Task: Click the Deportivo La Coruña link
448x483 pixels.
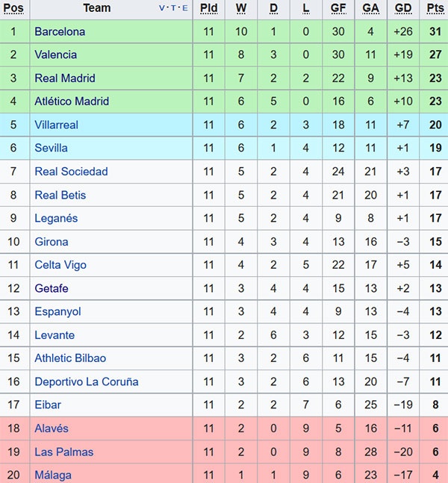Action: point(87,381)
